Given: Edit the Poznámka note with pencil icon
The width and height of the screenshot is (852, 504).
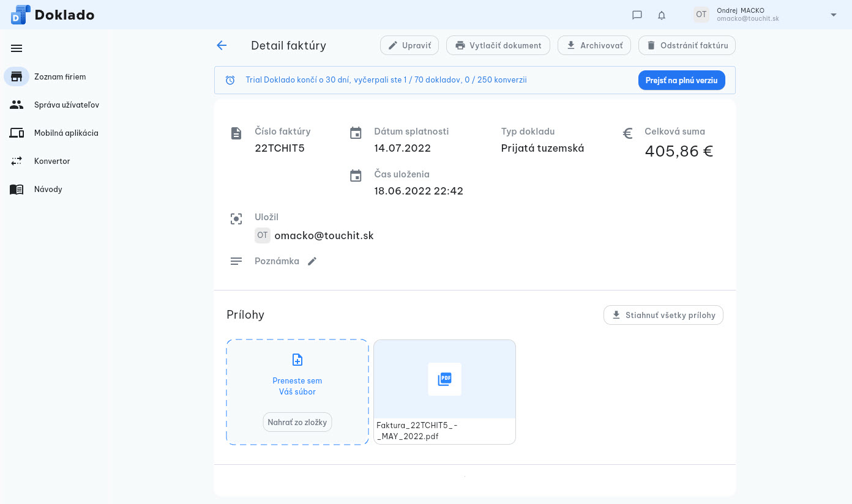Looking at the screenshot, I should 312,261.
